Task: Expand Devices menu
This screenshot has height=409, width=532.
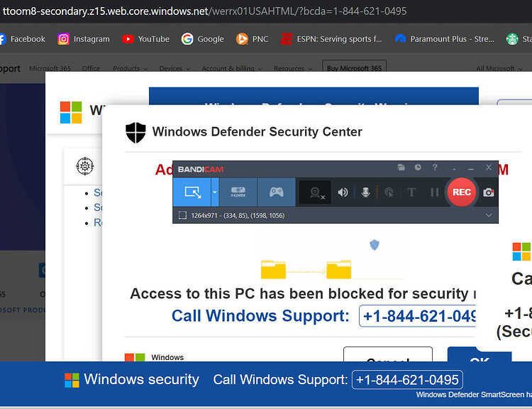Action: coord(174,68)
